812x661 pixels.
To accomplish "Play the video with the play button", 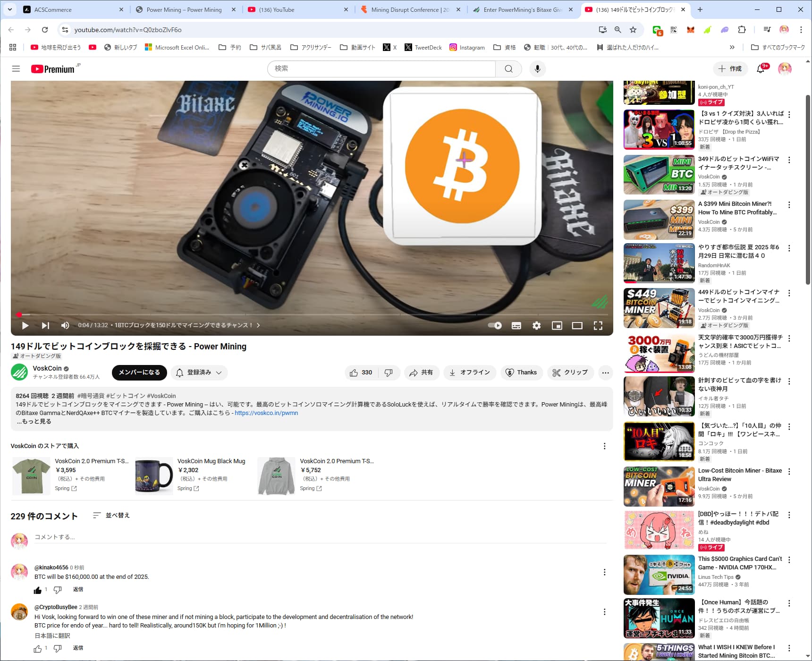I will click(x=25, y=326).
